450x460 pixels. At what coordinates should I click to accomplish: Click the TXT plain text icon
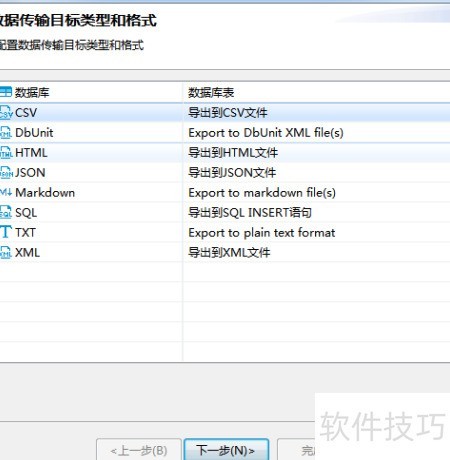coord(6,232)
